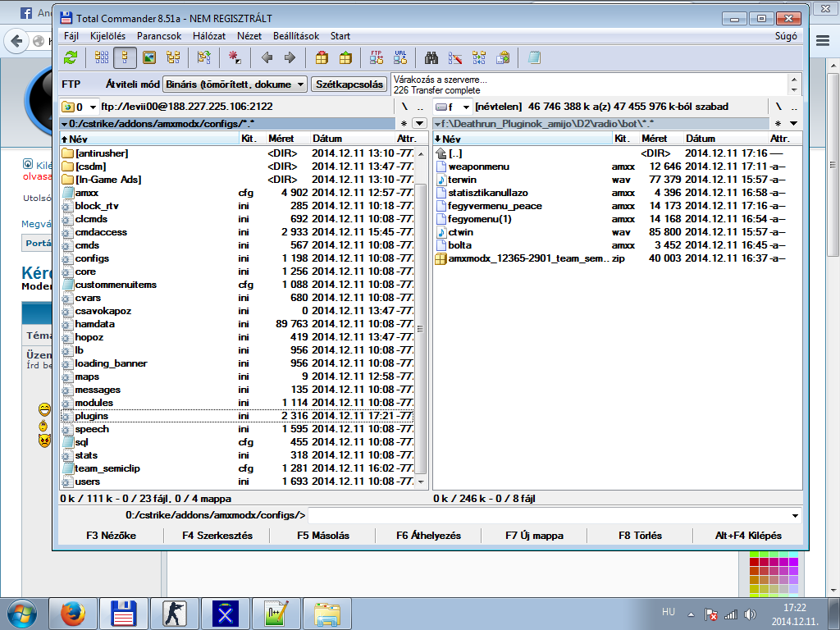
Task: Click the Unpack files toolbar icon
Action: click(x=345, y=57)
